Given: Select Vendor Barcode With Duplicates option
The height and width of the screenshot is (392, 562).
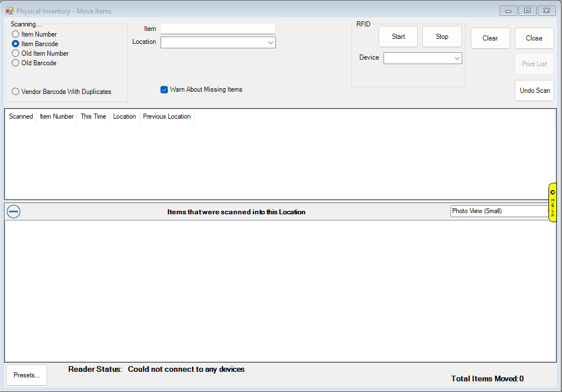Looking at the screenshot, I should click(x=16, y=92).
